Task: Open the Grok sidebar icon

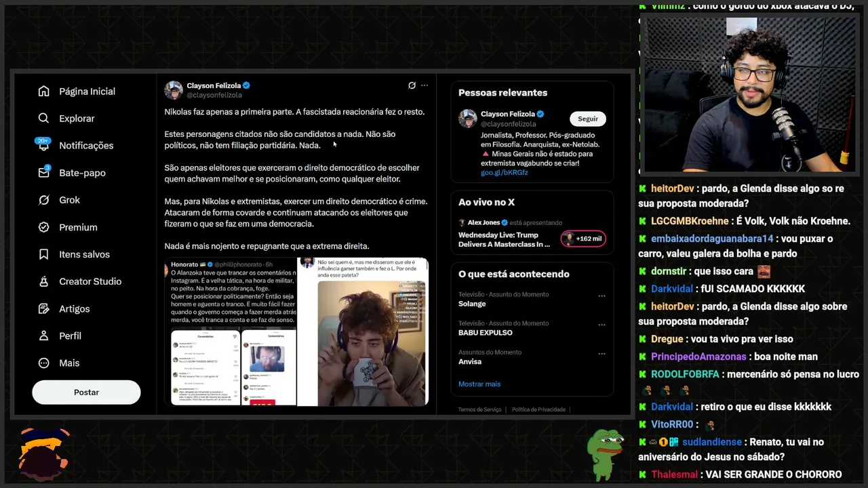Action: (44, 200)
